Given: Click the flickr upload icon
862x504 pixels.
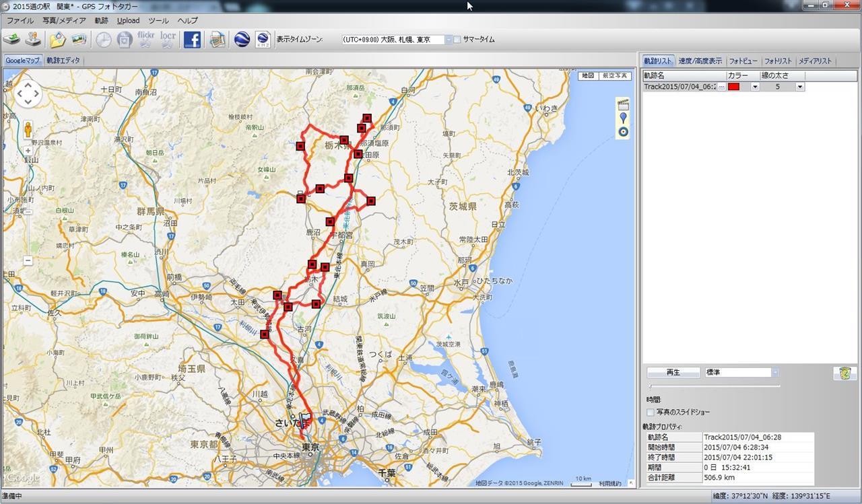Looking at the screenshot, I should pyautogui.click(x=145, y=39).
